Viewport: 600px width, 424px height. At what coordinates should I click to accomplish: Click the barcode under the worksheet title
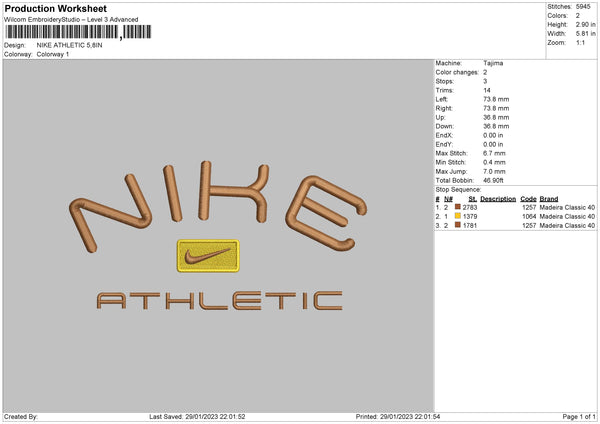pos(78,32)
